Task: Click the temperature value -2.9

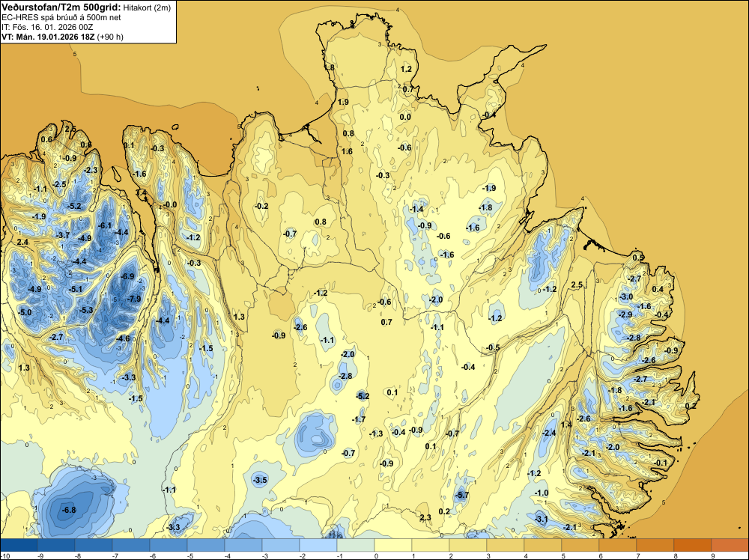Action: [x=625, y=314]
